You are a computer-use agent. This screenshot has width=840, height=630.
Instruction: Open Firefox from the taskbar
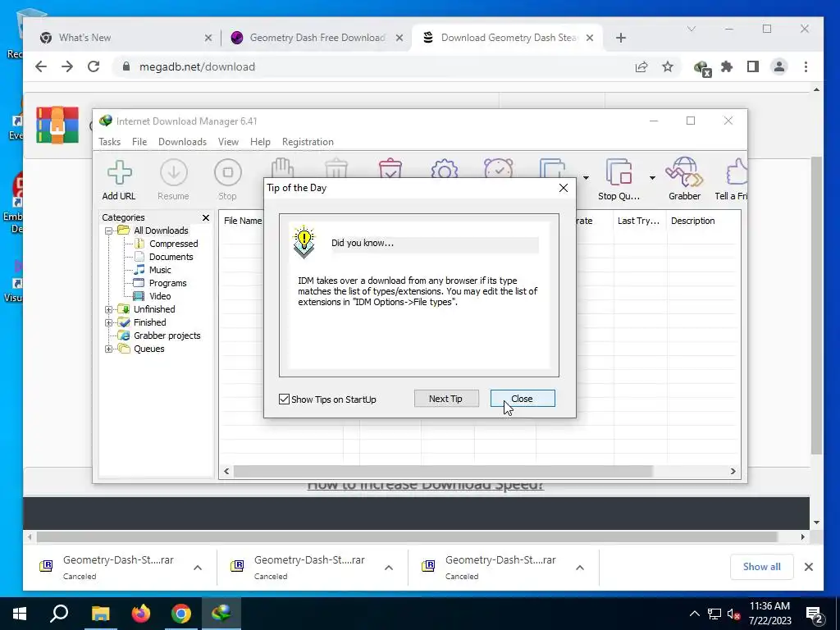click(x=141, y=614)
